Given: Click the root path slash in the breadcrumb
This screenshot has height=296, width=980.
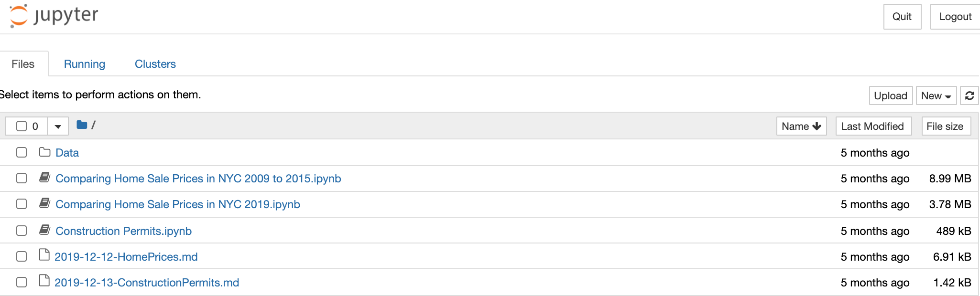Looking at the screenshot, I should [94, 125].
